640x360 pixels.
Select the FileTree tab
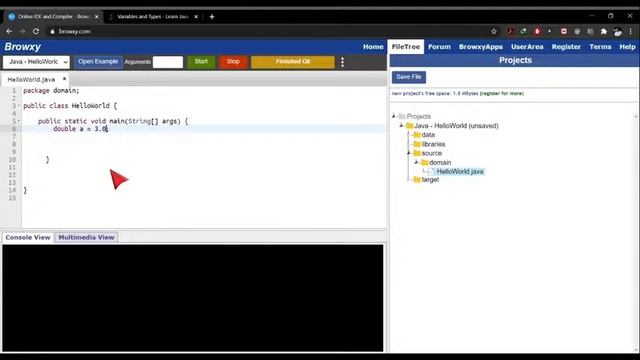(406, 47)
